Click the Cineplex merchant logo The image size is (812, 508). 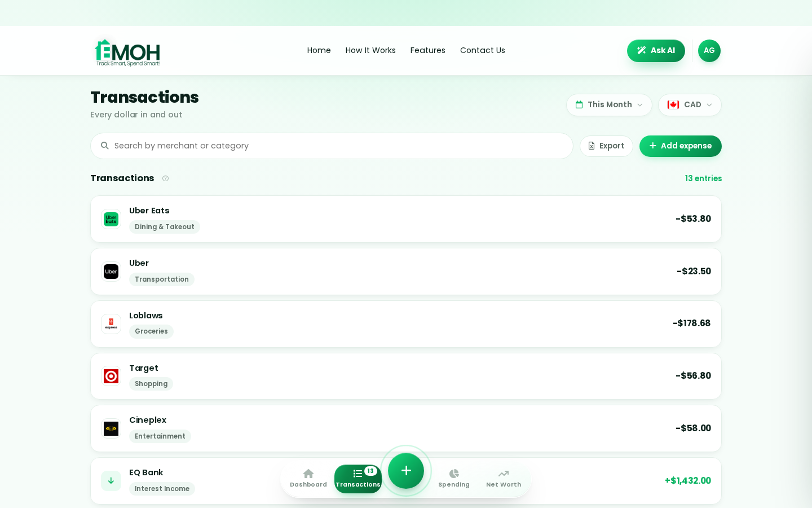111,428
